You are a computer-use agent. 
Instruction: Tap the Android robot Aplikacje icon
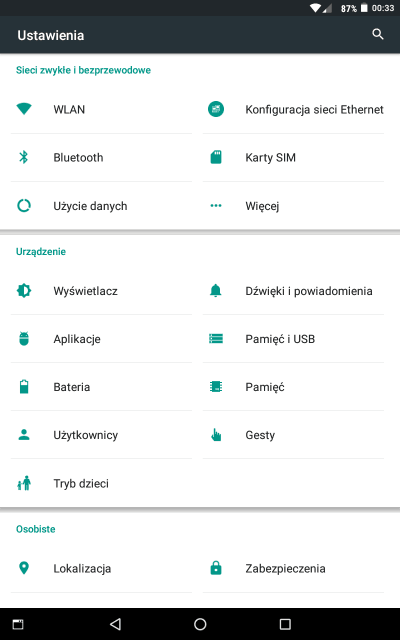point(24,339)
